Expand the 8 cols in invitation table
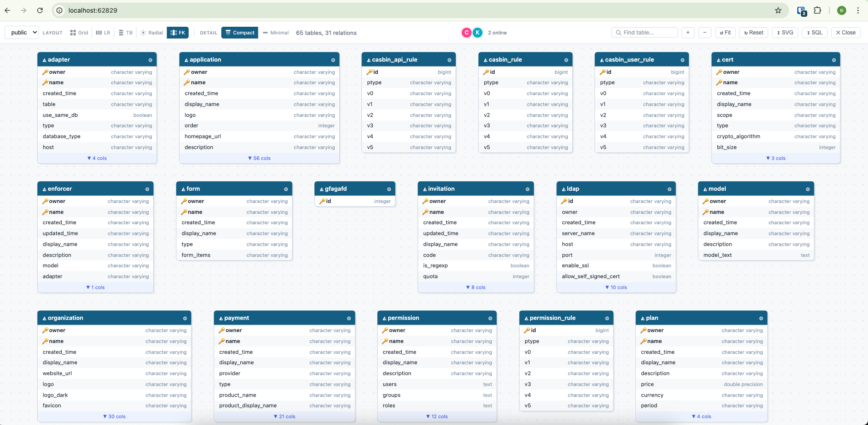Screen dimensions: 868x425 (476, 287)
